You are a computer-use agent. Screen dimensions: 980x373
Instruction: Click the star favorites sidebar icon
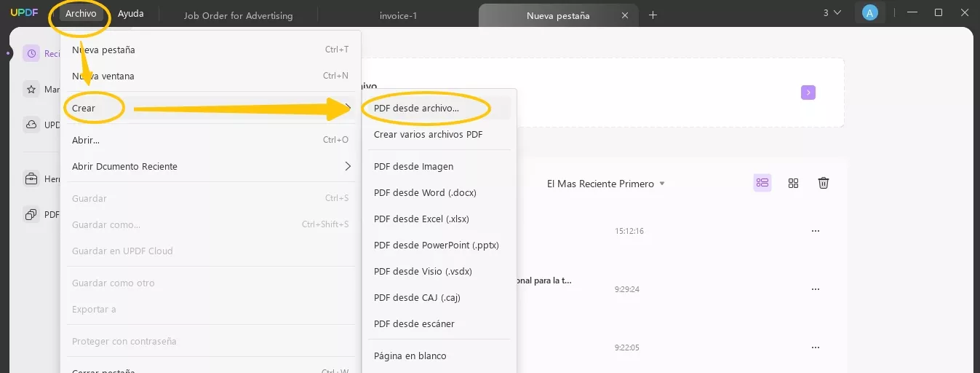pos(31,89)
